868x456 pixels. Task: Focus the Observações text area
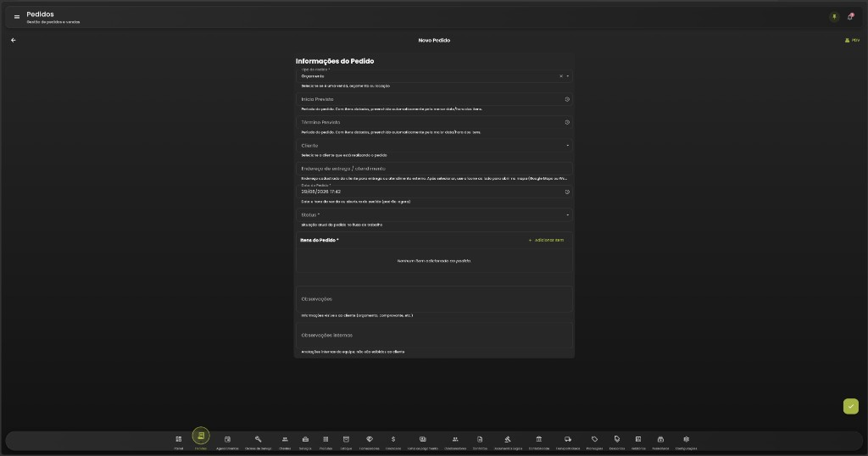434,299
